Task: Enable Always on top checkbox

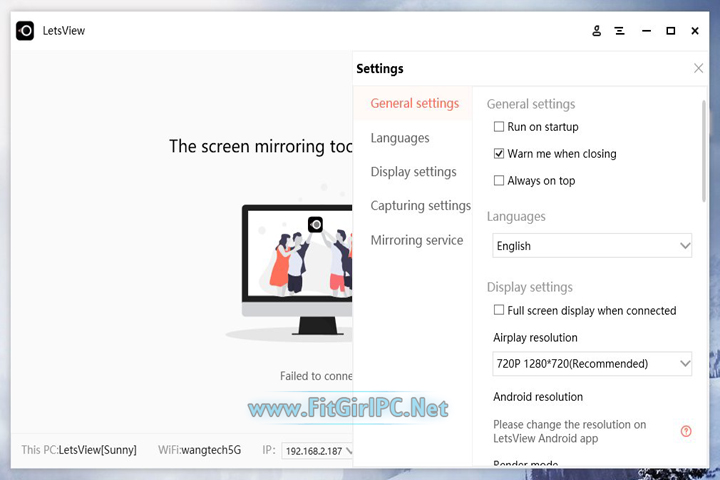Action: (499, 181)
